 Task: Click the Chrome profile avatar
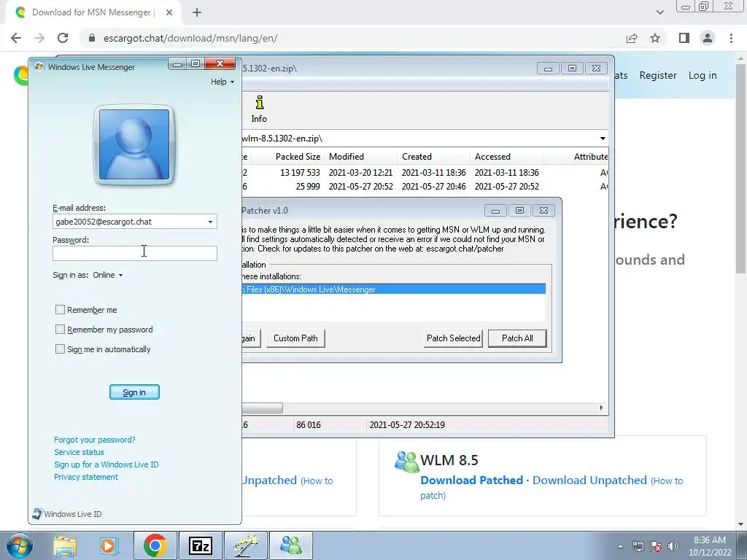pyautogui.click(x=708, y=38)
